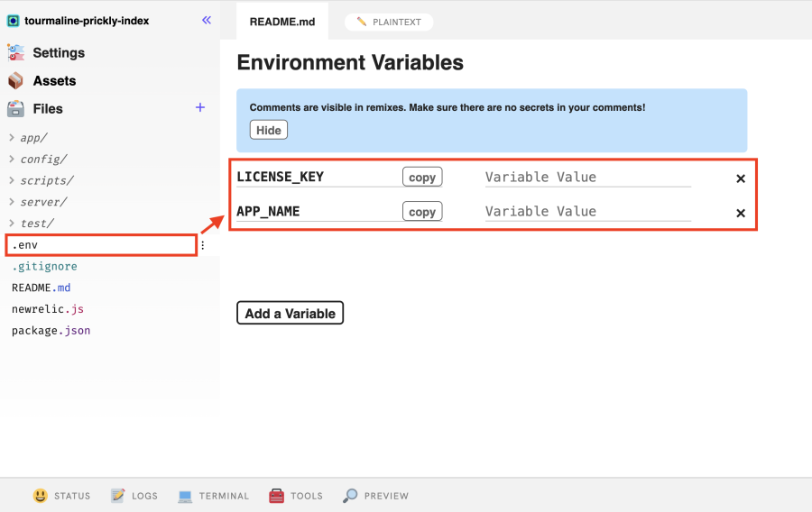
Task: Switch to the README.md tab
Action: [282, 22]
